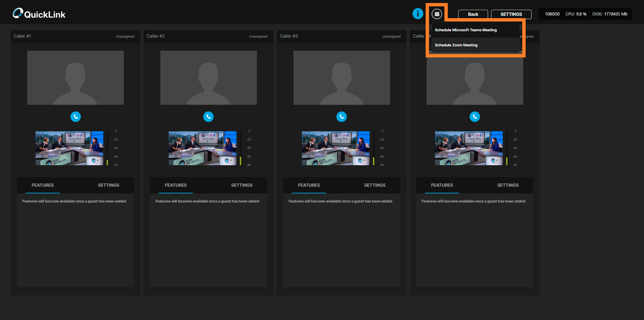Click the Back button
This screenshot has width=644, height=320.
473,14
